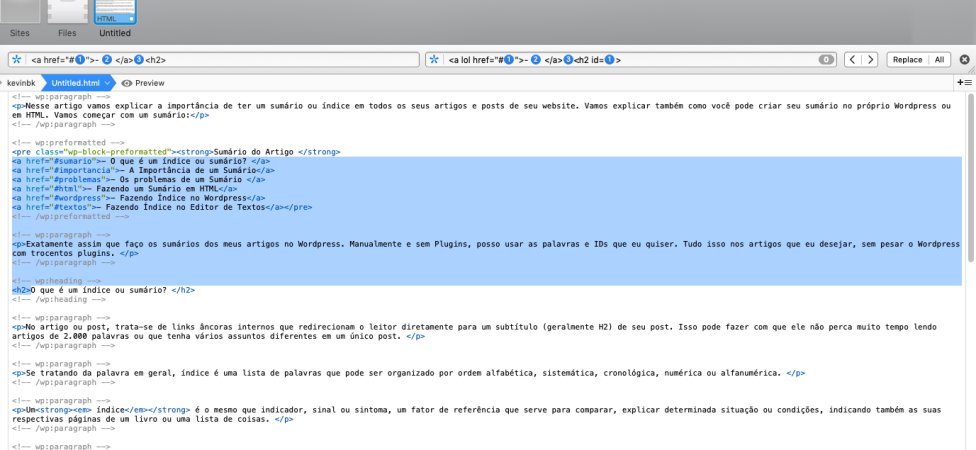Click inside the replace text field
Image resolution: width=976 pixels, height=450 pixels.
[631, 60]
